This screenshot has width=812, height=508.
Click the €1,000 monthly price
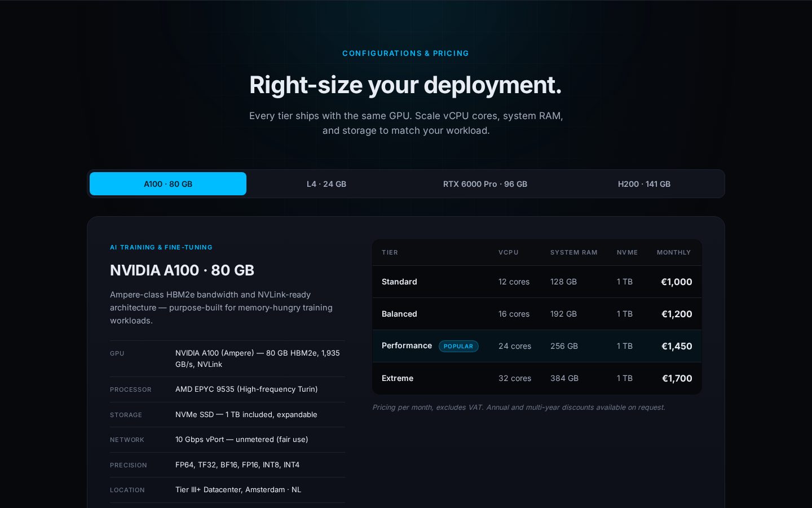coord(676,282)
